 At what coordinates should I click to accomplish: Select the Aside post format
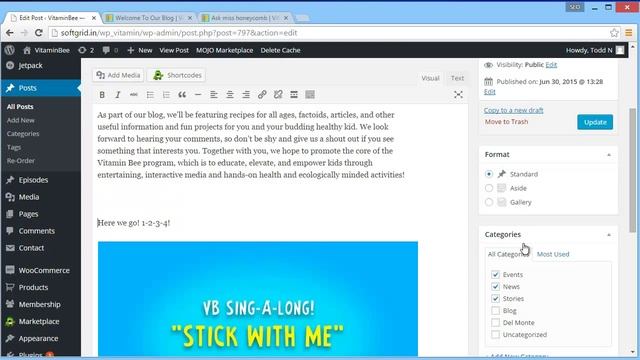[x=489, y=188]
